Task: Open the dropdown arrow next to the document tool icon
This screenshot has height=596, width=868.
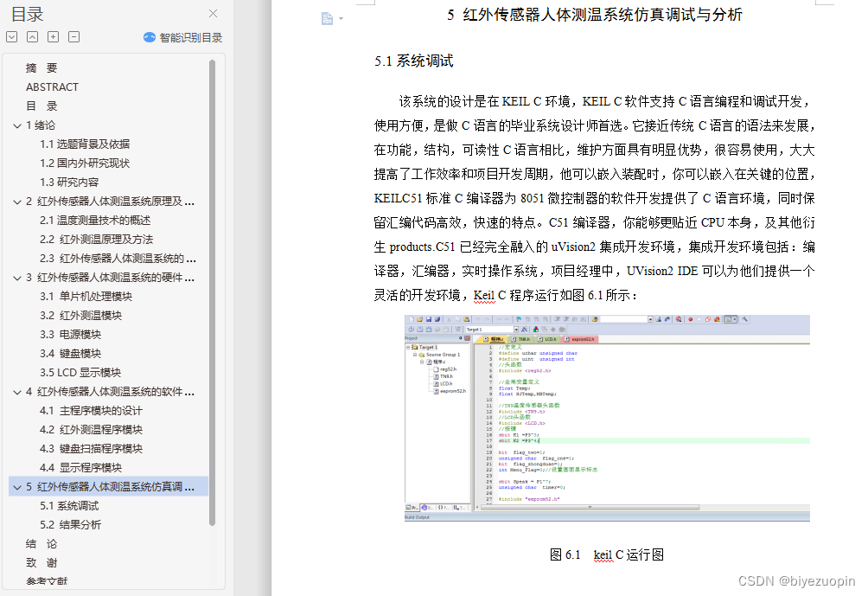Action: point(339,19)
